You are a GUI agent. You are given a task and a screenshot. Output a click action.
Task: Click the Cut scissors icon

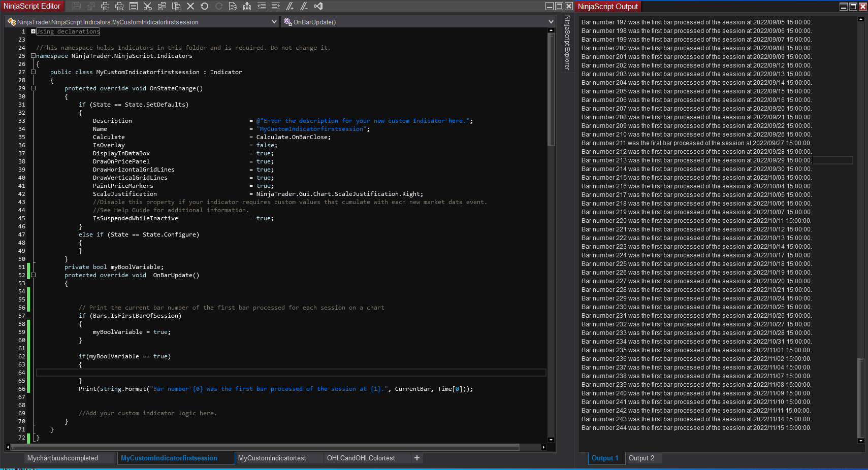(x=148, y=6)
